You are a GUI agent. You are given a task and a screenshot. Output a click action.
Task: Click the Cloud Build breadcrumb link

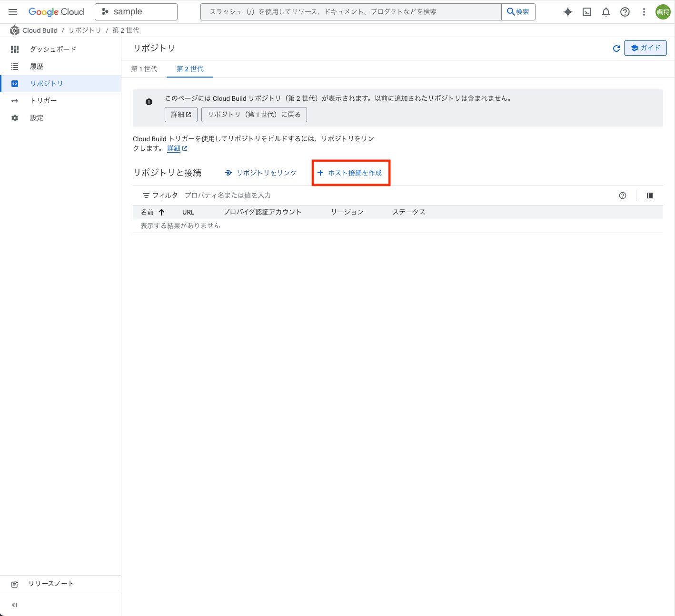[40, 30]
